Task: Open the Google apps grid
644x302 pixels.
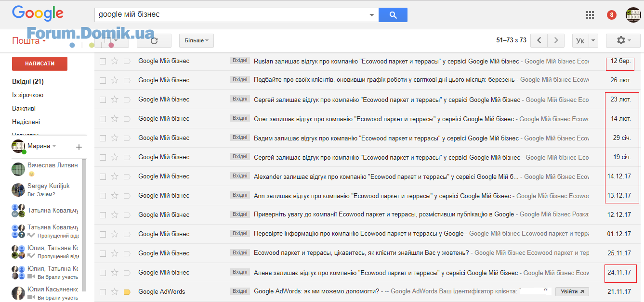Action: tap(590, 15)
